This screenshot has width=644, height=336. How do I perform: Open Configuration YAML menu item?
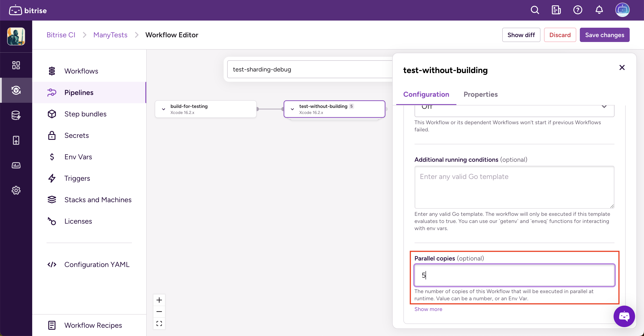89,265
